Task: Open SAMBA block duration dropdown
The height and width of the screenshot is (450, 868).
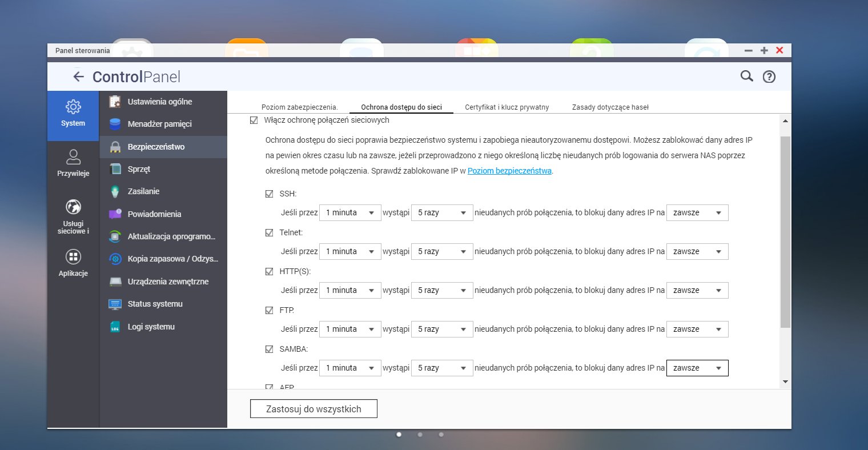Action: coord(697,368)
